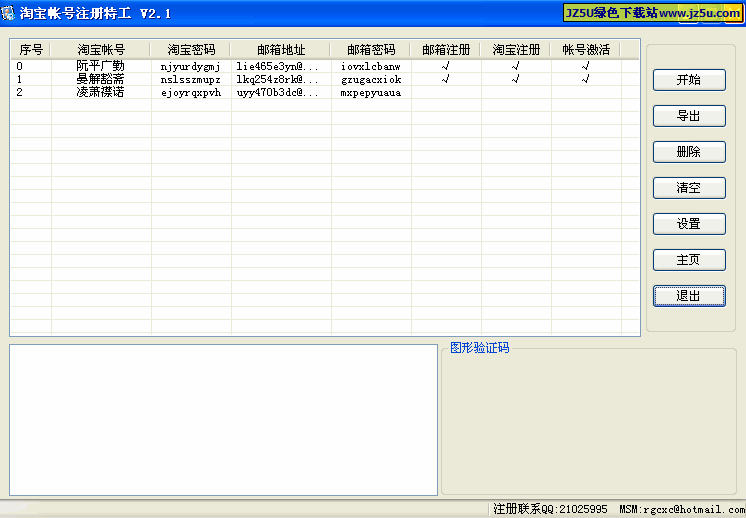Click status bar QQ contact 21025995
The width and height of the screenshot is (746, 518).
tap(550, 509)
